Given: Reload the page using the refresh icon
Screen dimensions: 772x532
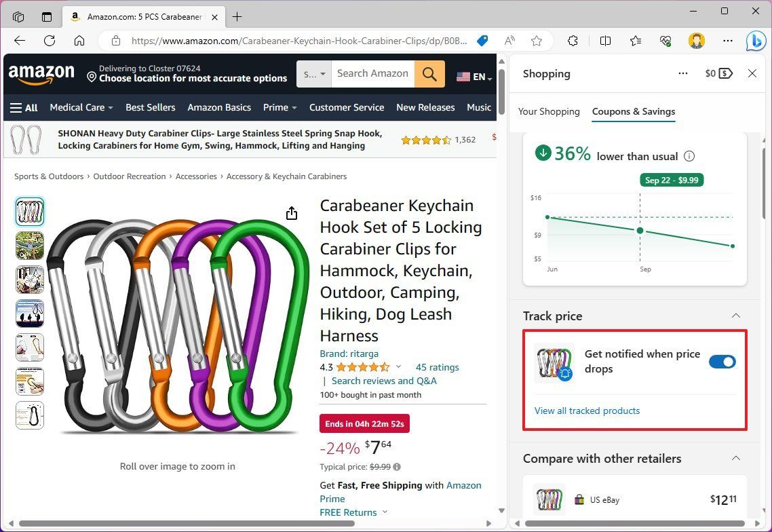Looking at the screenshot, I should (x=49, y=41).
